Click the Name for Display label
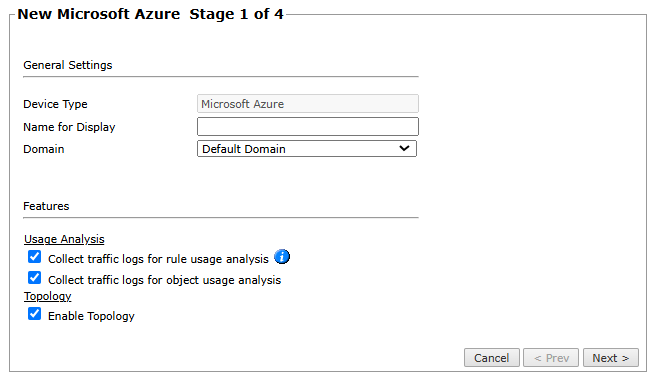 click(69, 127)
